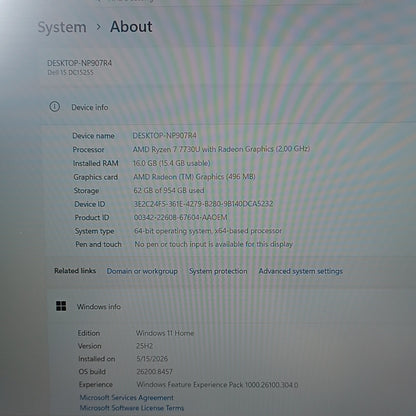
Task: Select the OS build 26200.8457 value
Action: [x=154, y=372]
